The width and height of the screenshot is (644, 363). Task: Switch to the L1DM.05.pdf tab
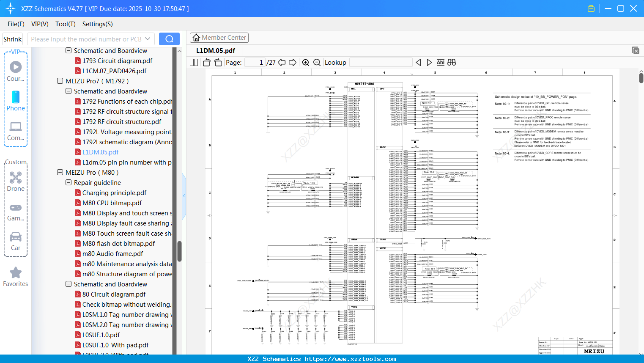(x=216, y=51)
